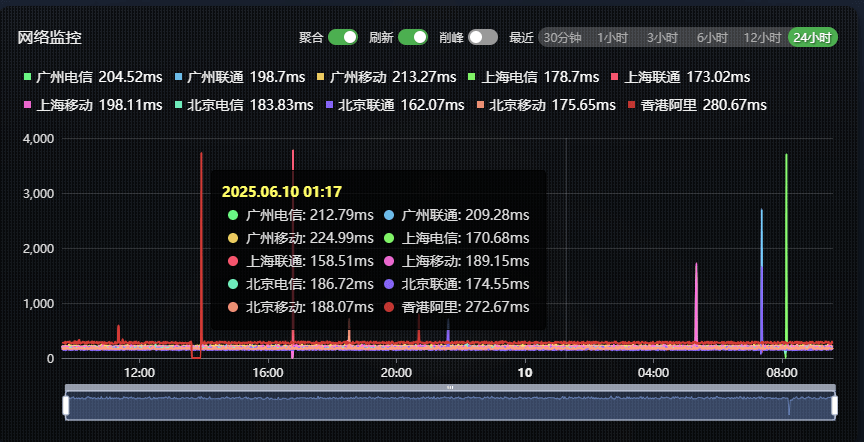This screenshot has height=442, width=864.
Task: Enable the 削峰 peak clipping switch
Action: (x=482, y=37)
